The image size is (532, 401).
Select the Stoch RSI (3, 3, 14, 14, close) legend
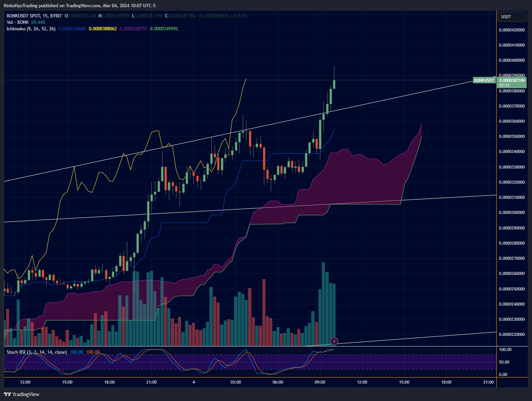(x=37, y=352)
